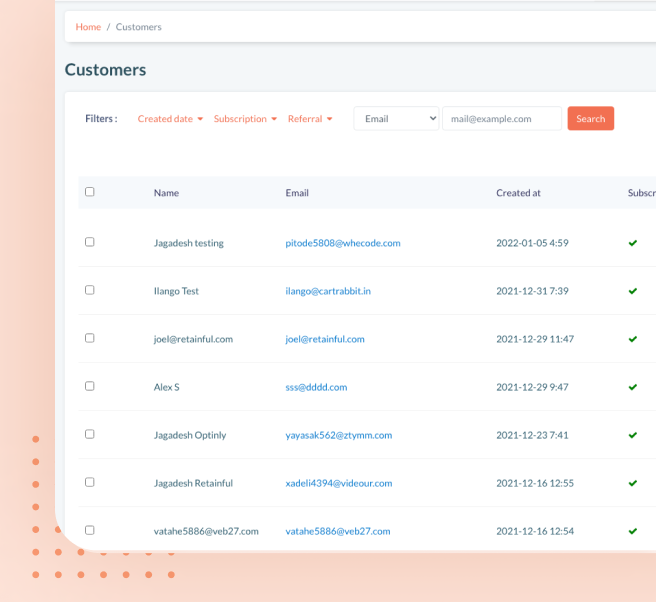Open email sss@dddd.com

tap(316, 387)
